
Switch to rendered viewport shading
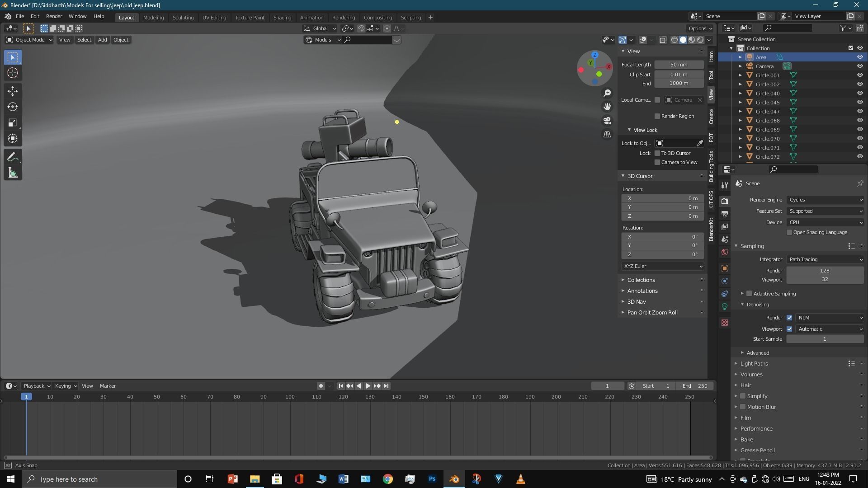click(700, 40)
